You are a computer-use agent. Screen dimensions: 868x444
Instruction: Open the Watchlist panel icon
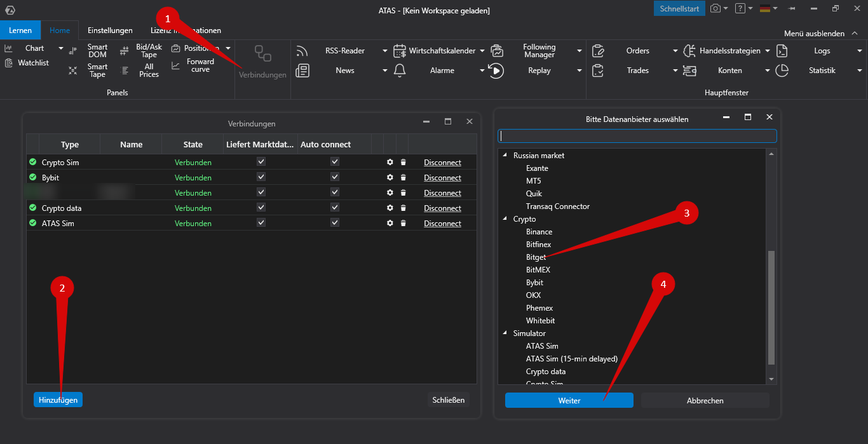click(9, 63)
